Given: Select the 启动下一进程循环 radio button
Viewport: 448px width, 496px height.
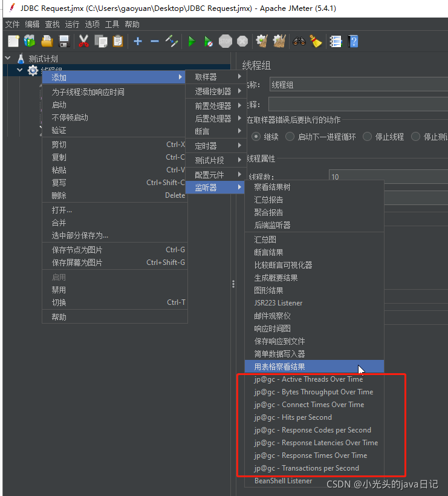Looking at the screenshot, I should point(290,137).
